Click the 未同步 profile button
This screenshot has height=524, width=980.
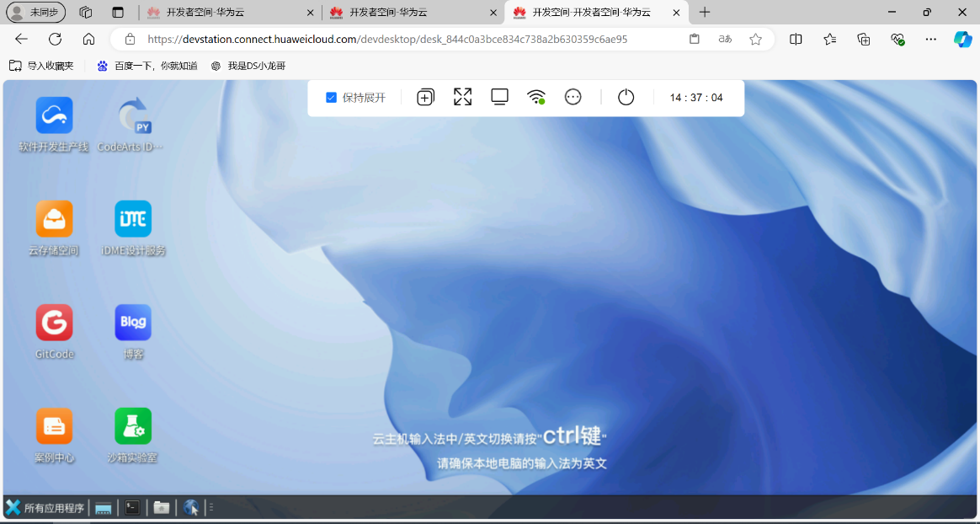click(x=35, y=12)
